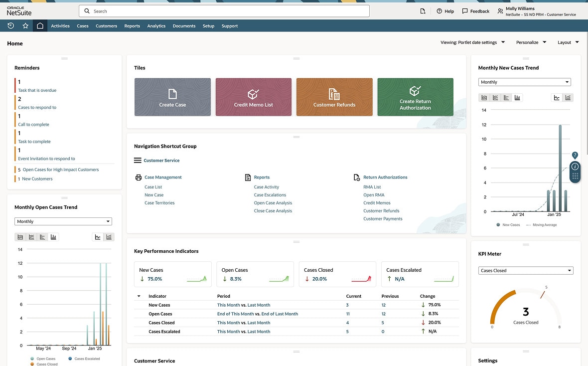Screen dimensions: 588x366
Task: Click into the global Search field
Action: pyautogui.click(x=224, y=11)
